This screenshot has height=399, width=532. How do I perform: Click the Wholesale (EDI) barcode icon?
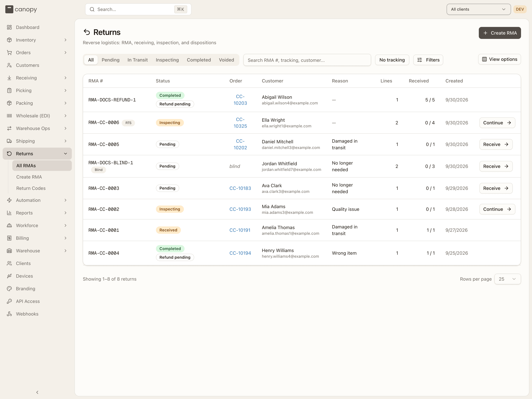click(x=9, y=116)
